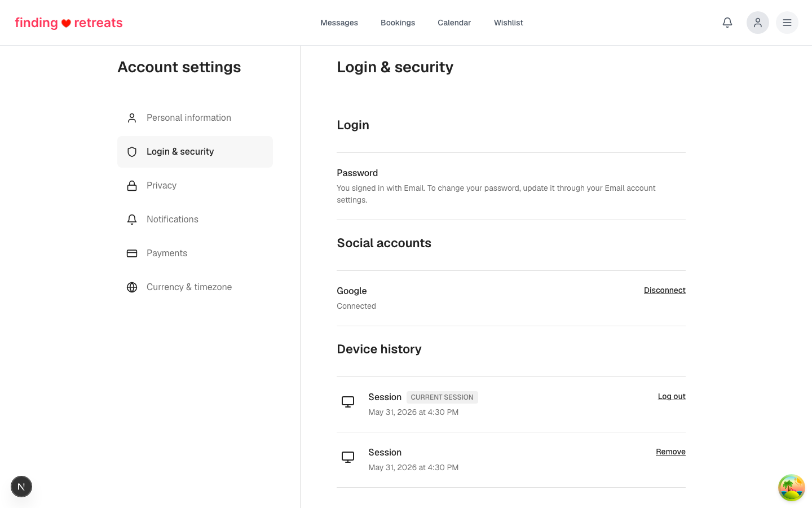Select Currency & timezone settings
The image size is (812, 508).
click(x=195, y=287)
